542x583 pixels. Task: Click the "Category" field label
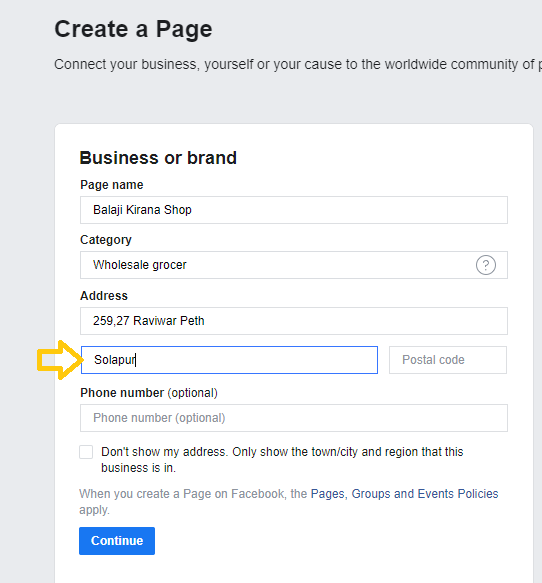click(x=106, y=240)
